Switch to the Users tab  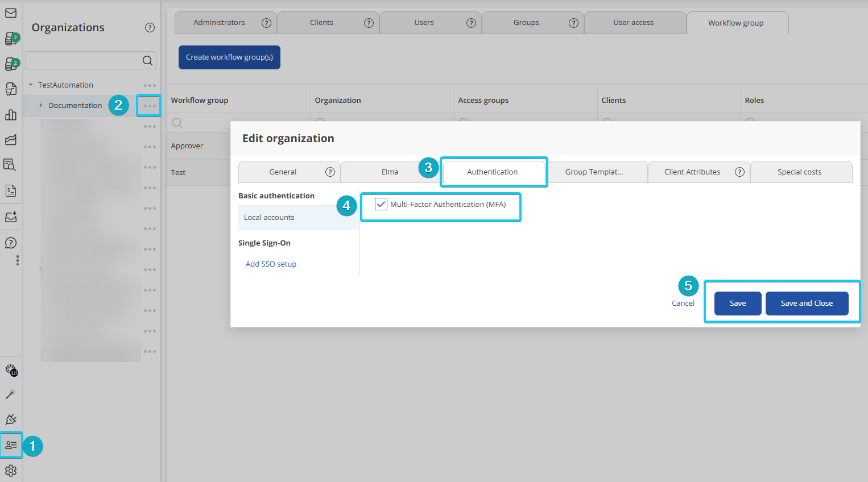(430, 23)
